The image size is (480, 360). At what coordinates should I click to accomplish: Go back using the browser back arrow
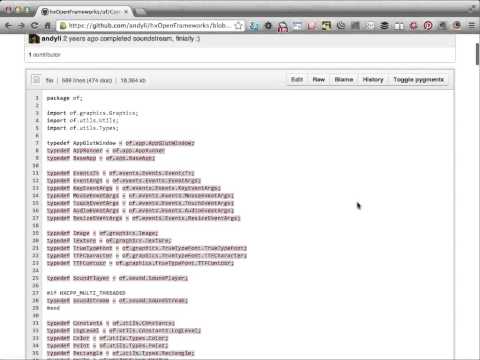pyautogui.click(x=9, y=26)
